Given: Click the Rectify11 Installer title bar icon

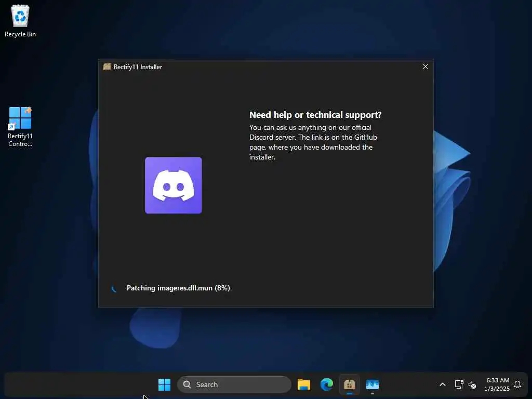Looking at the screenshot, I should 107,66.
